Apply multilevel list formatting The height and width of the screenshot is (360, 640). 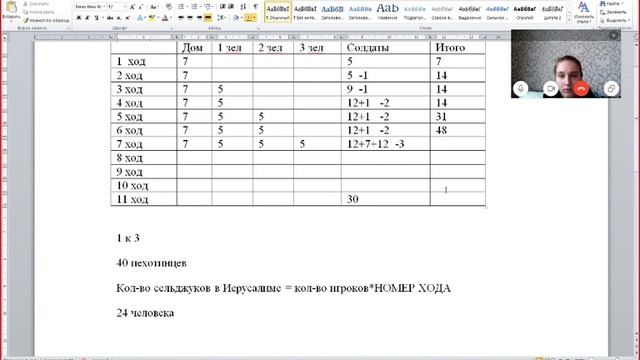coord(209,7)
